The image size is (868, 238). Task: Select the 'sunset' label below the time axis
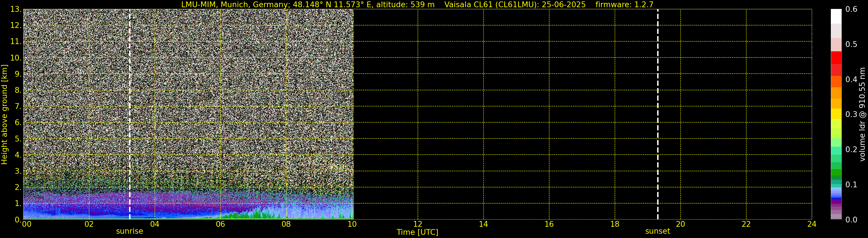[x=657, y=231]
